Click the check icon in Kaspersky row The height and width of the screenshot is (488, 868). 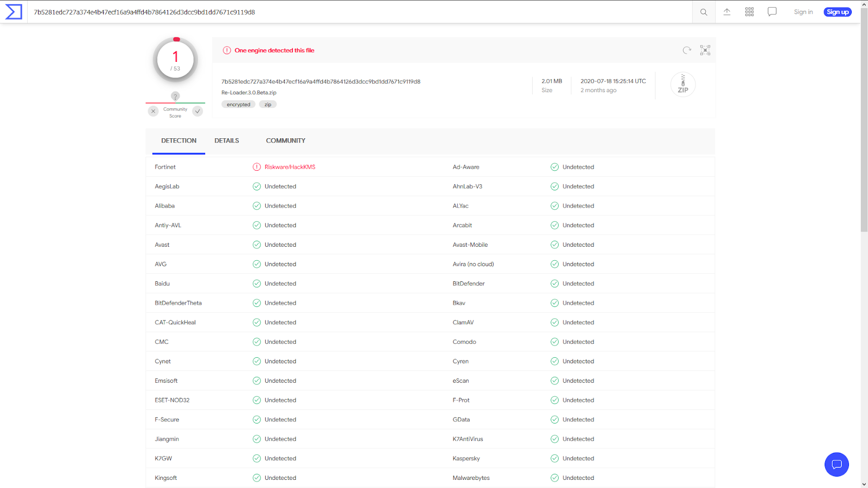pos(554,459)
